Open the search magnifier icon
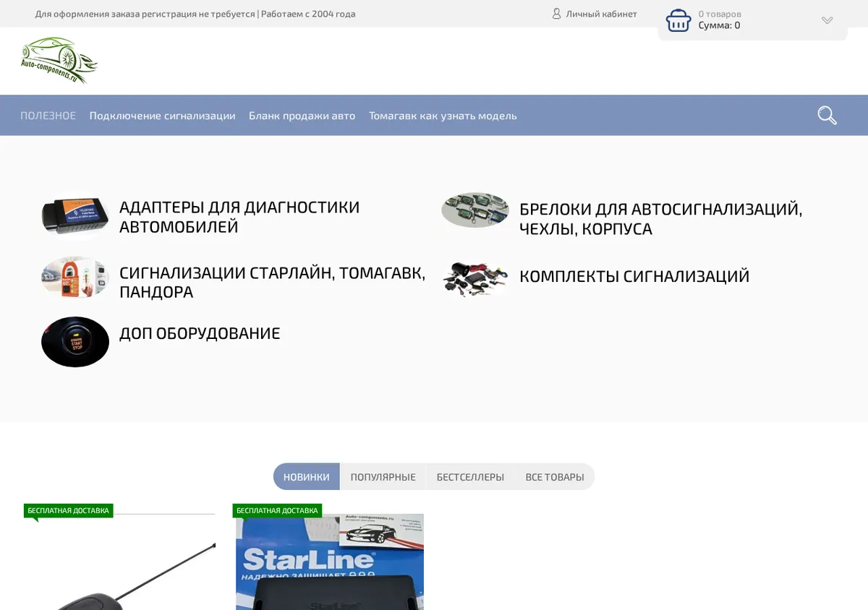Screen dimensions: 868x610 [x=827, y=115]
